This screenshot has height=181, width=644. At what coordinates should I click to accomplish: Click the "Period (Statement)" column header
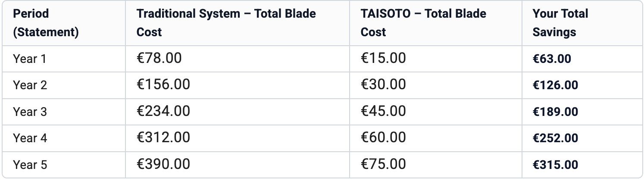(x=46, y=23)
